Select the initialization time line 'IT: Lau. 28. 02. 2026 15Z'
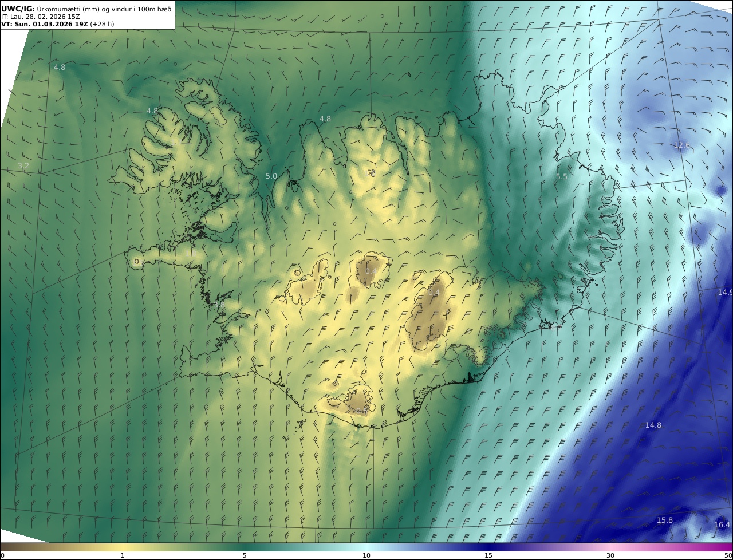The width and height of the screenshot is (733, 560). point(41,17)
